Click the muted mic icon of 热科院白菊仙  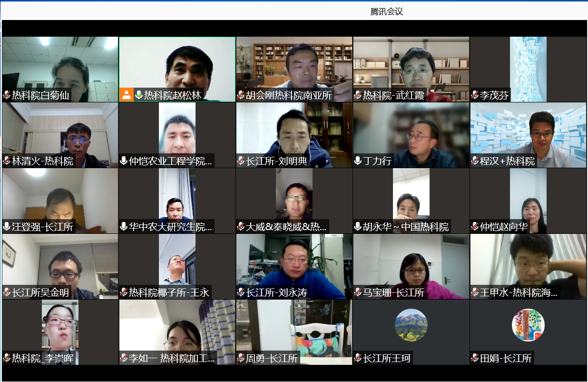tap(7, 95)
